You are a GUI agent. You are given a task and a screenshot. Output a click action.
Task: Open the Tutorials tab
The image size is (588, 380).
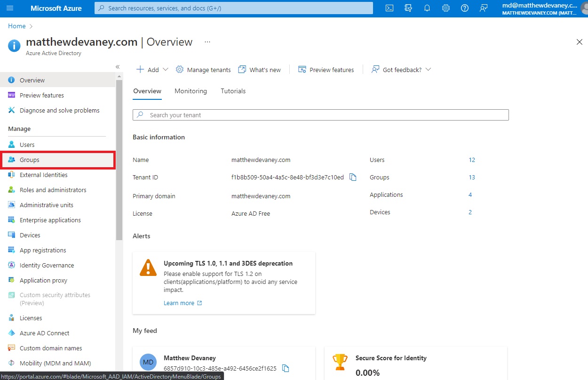[x=233, y=91]
